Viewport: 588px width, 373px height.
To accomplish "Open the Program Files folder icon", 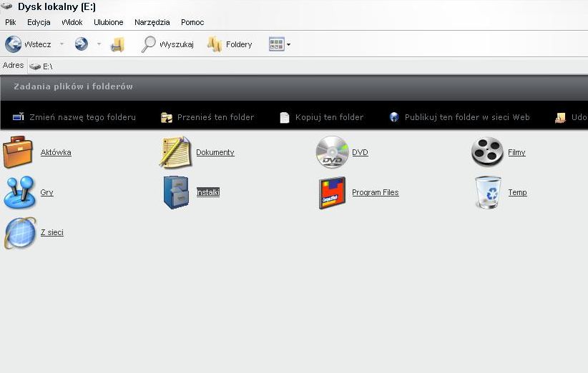I will point(332,192).
